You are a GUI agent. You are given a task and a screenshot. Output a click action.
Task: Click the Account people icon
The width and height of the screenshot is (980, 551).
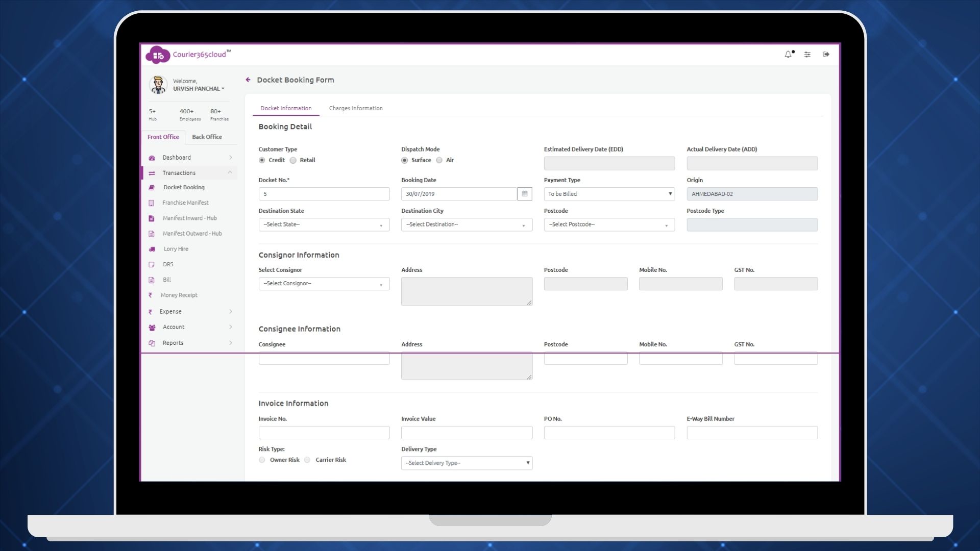[x=152, y=327]
